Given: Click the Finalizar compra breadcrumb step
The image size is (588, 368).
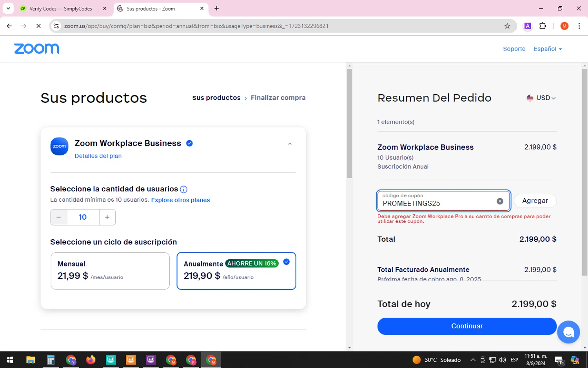Looking at the screenshot, I should pos(278,98).
